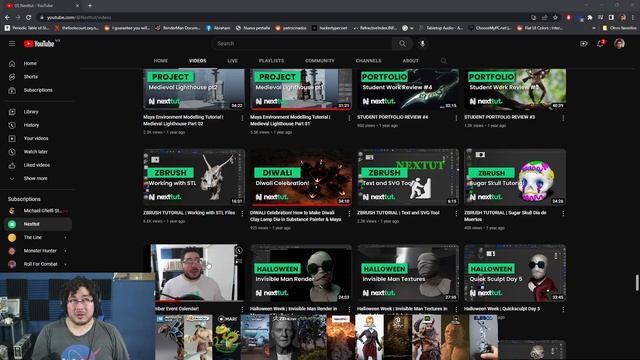Open Liked videos in sidebar
This screenshot has width=640, height=360.
[x=37, y=165]
